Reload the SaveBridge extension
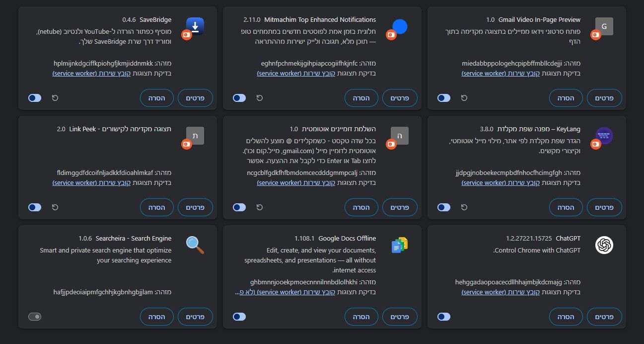 tap(55, 98)
